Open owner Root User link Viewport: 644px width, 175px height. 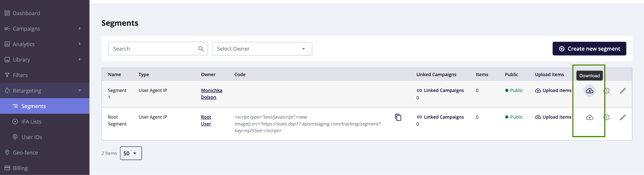[206, 121]
